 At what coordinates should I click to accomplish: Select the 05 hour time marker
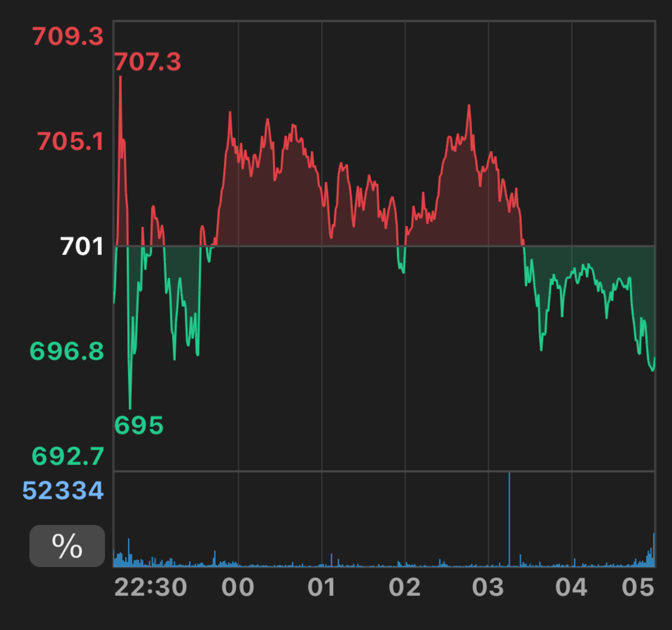(x=638, y=587)
